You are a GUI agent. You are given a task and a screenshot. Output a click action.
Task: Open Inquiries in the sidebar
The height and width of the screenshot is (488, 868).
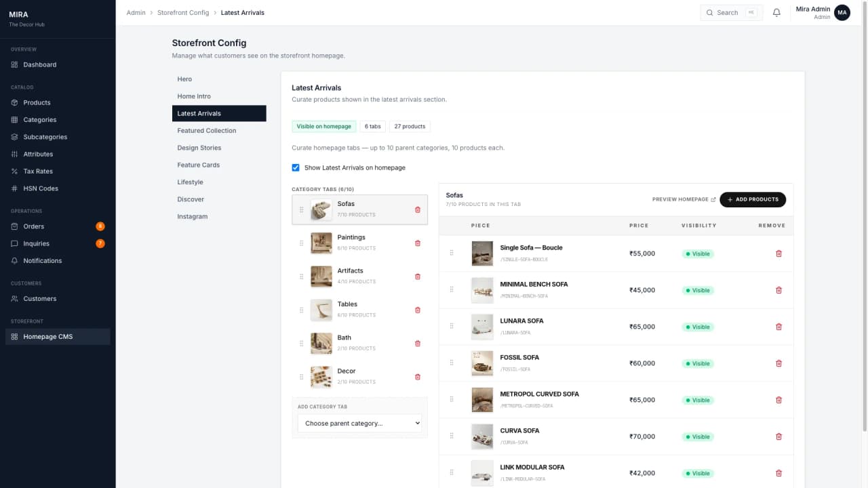58,243
